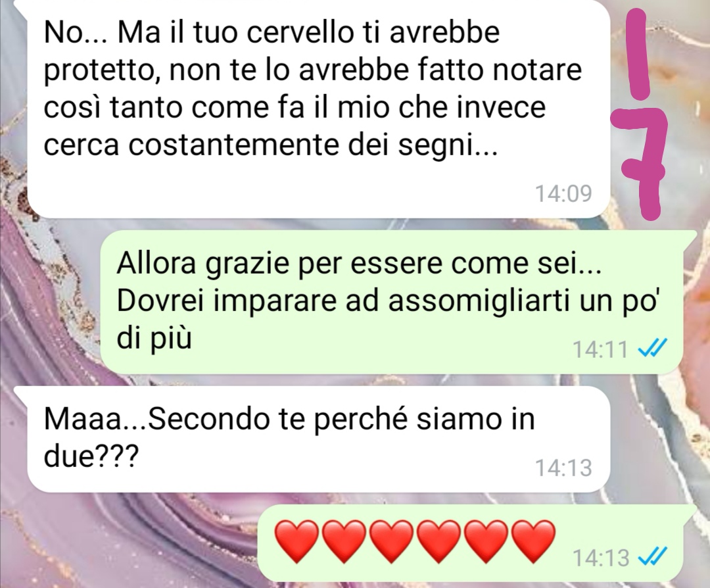The width and height of the screenshot is (710, 588).
Task: Tap the 14:09 timestamp
Action: click(x=564, y=193)
